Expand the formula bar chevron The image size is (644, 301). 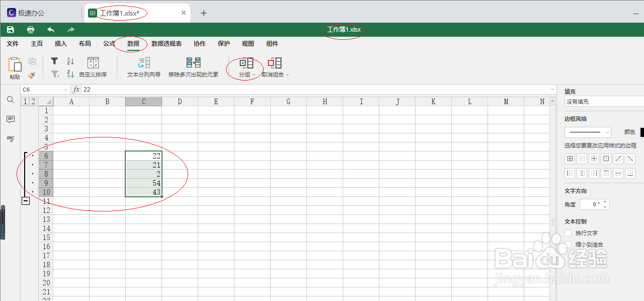pos(553,90)
